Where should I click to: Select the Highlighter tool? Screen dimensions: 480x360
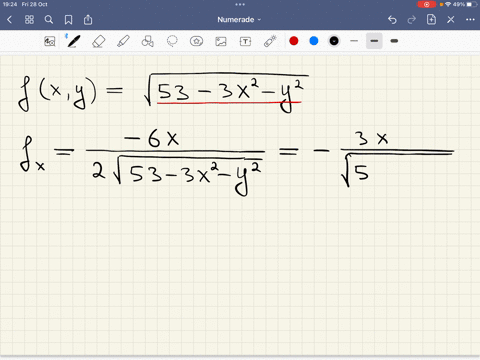click(123, 41)
